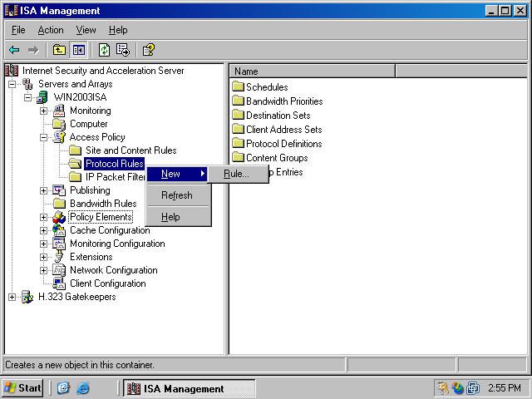Select Content Groups list entry
The height and width of the screenshot is (399, 532).
[x=277, y=157]
